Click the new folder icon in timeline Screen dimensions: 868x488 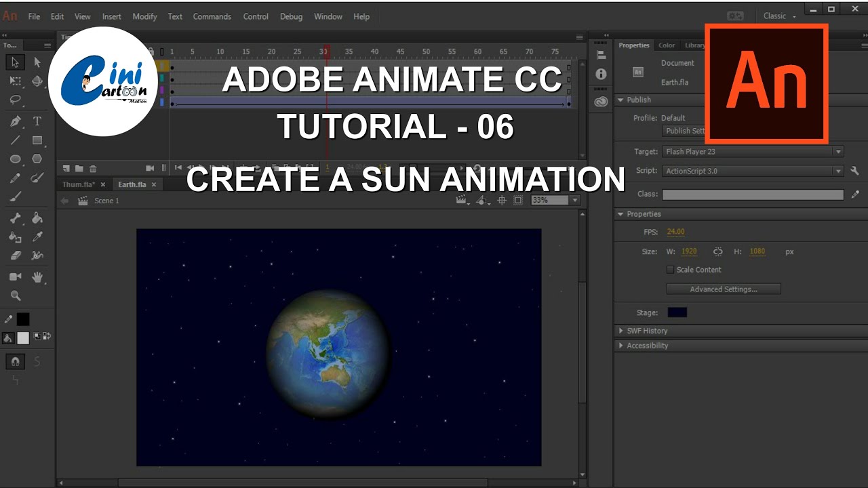tap(79, 168)
